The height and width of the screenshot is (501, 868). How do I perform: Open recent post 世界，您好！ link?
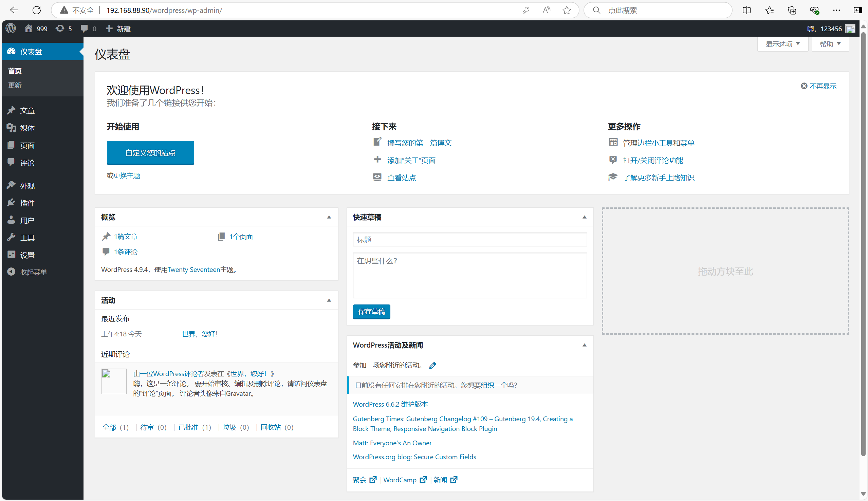click(x=200, y=334)
